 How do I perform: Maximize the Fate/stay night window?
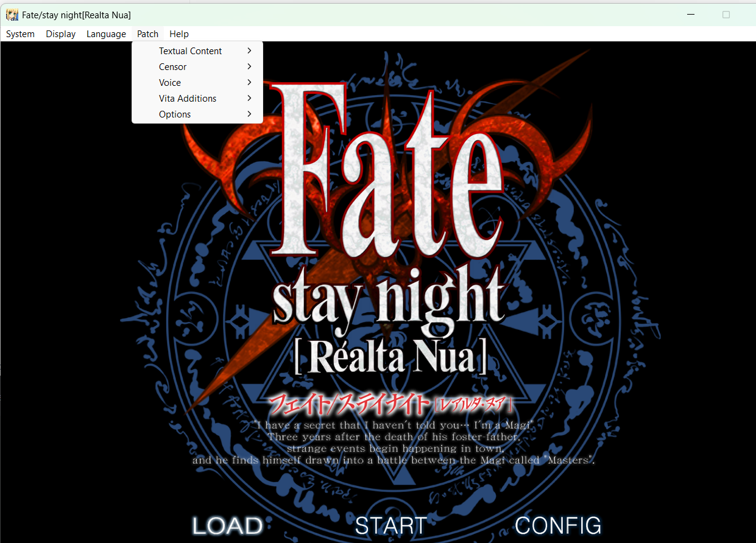click(726, 15)
